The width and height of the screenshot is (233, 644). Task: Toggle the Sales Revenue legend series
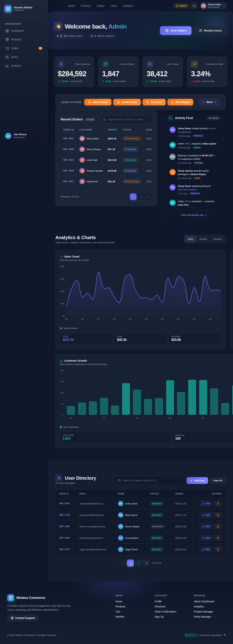pos(69,328)
